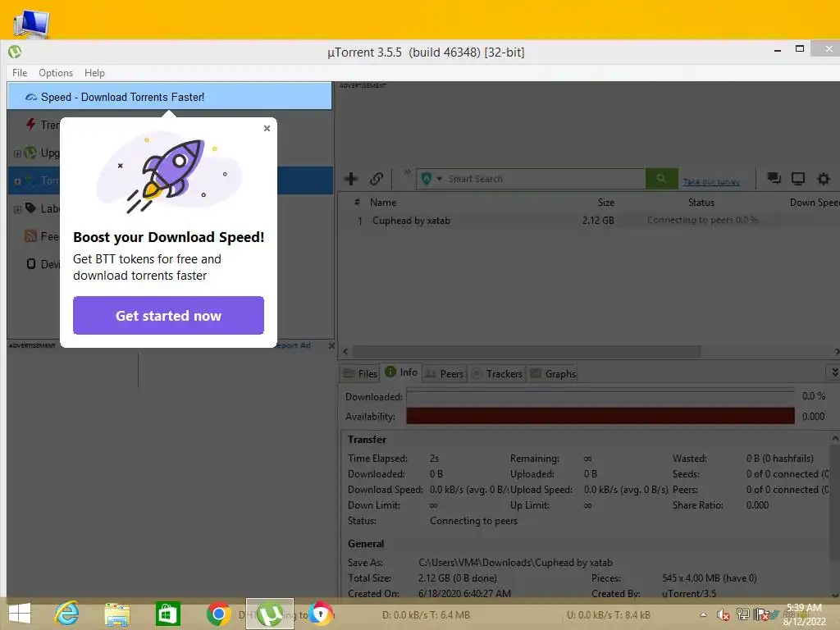
Task: Open Windows Store from taskbar
Action: [167, 614]
